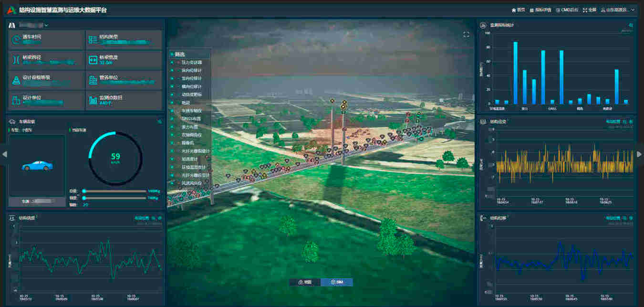The image size is (644, 307).
Task: Click the fullscreen icon on the 3D view
Action: [466, 34]
